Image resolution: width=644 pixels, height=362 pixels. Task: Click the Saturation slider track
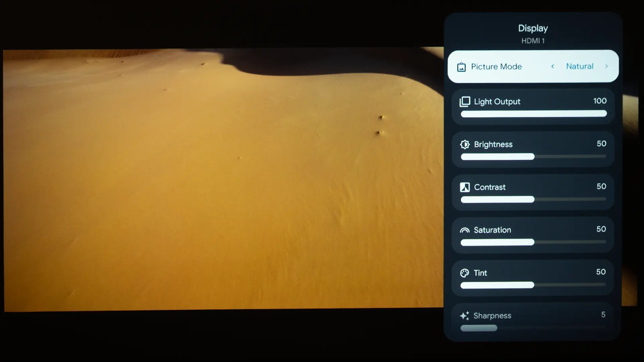(x=533, y=242)
